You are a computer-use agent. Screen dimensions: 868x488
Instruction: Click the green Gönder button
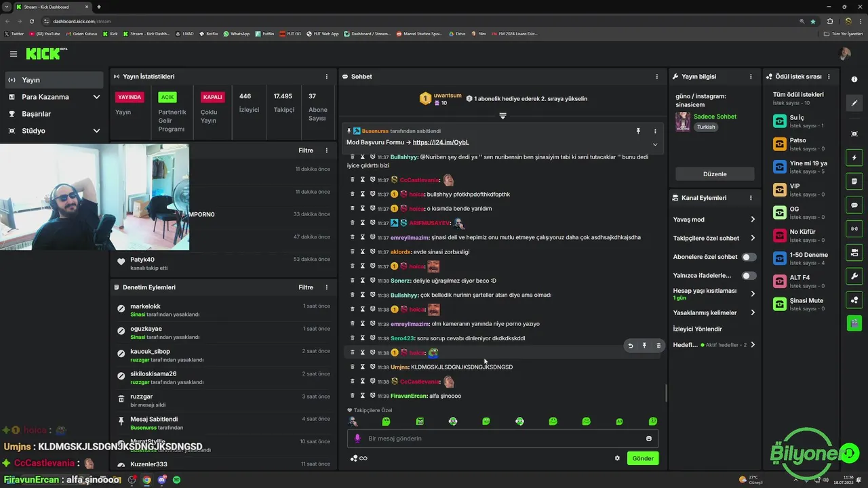point(643,458)
